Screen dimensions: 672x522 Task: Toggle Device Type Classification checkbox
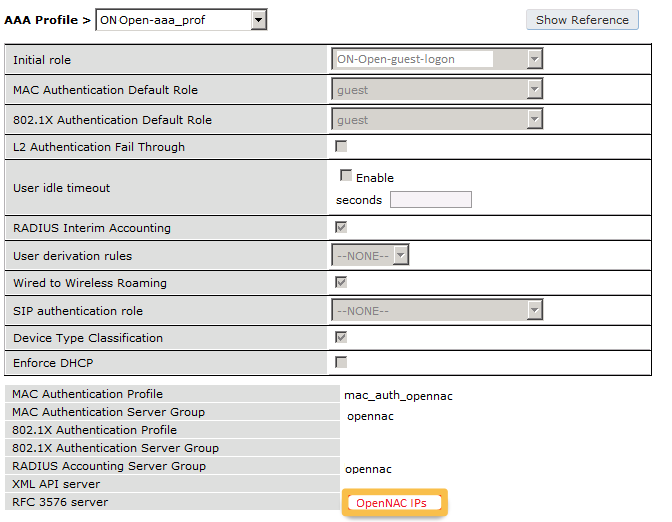(342, 338)
